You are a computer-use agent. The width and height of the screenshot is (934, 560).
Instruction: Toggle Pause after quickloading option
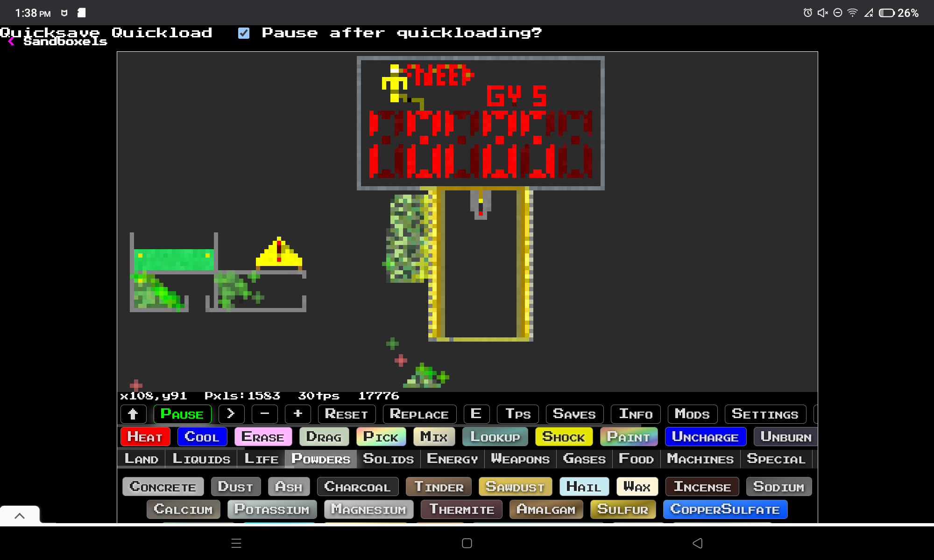(x=243, y=33)
